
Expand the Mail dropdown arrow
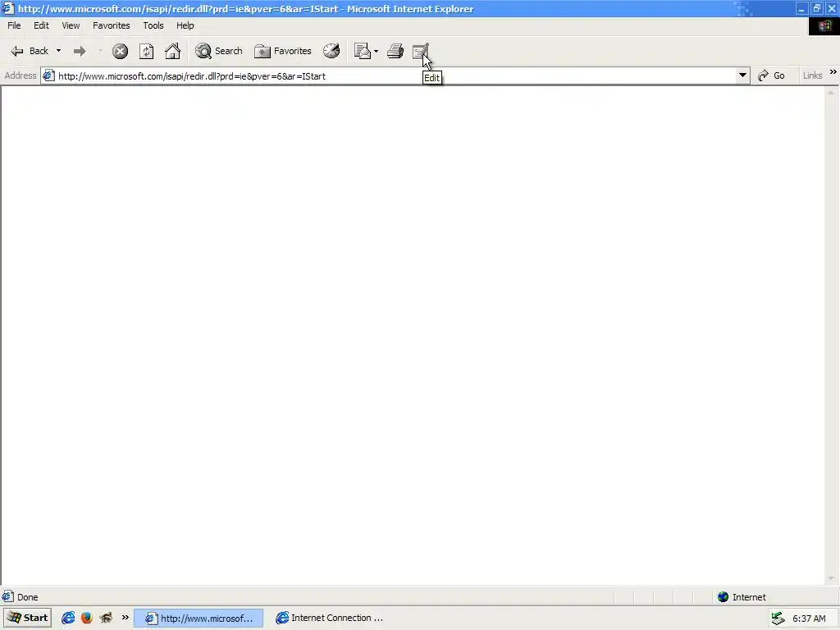[x=376, y=51]
